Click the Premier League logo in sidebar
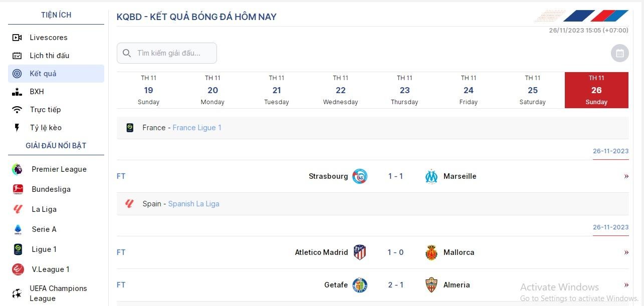This screenshot has height=306, width=644. pyautogui.click(x=18, y=169)
